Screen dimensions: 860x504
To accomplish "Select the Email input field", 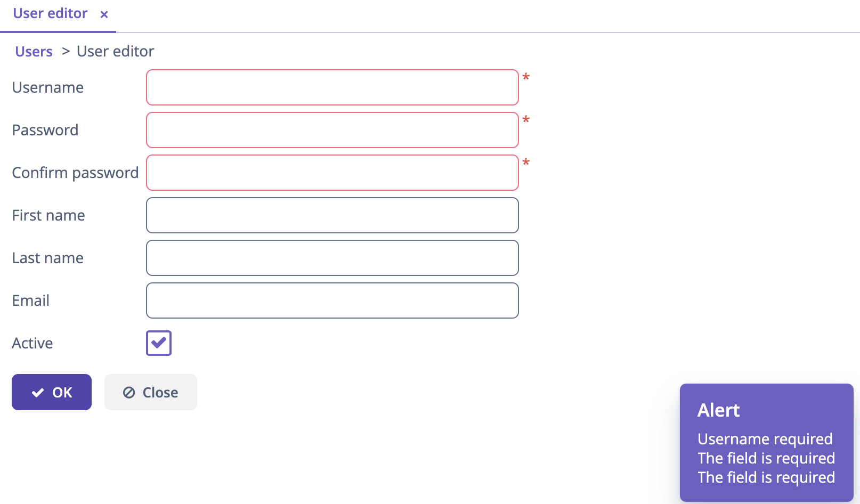I will (x=332, y=300).
